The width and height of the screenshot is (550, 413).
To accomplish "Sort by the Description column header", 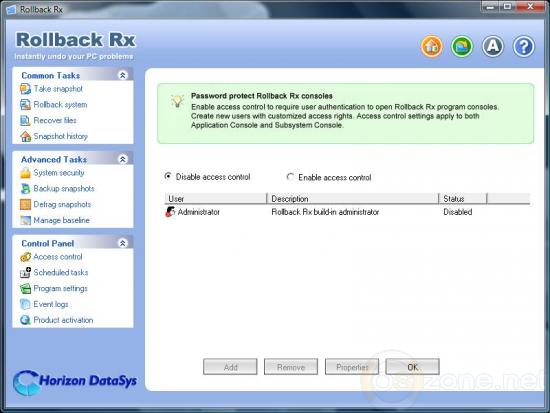I will click(x=353, y=199).
